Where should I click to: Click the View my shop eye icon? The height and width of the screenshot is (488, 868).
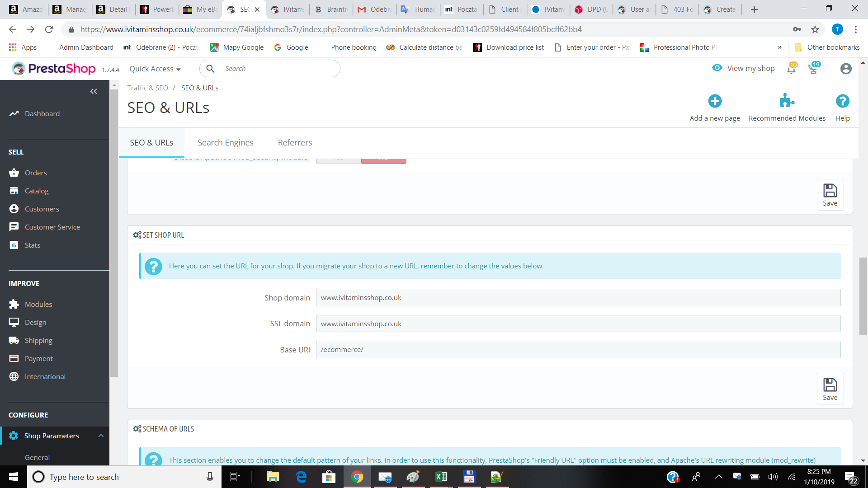(717, 68)
